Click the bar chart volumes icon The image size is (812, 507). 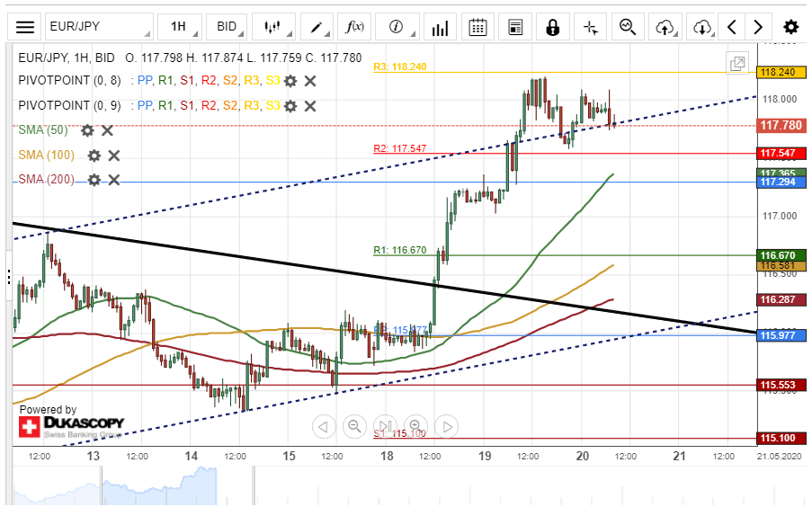click(440, 27)
